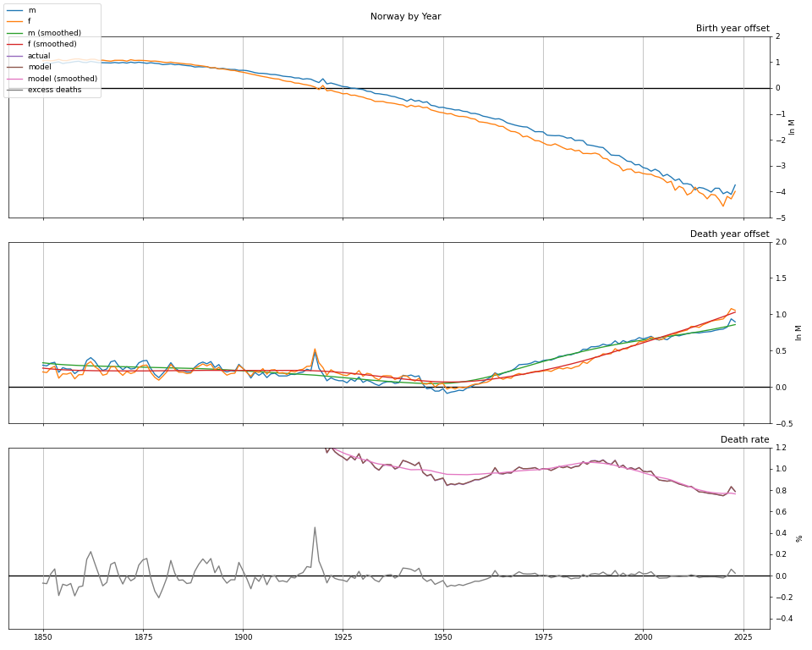Click the 'Death rate' panel title
Screen dimensions: 812x650
(744, 440)
